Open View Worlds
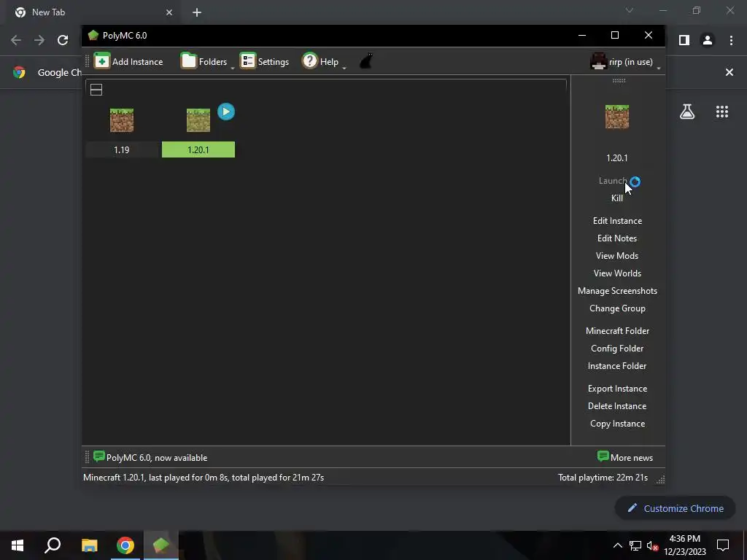 [617, 273]
